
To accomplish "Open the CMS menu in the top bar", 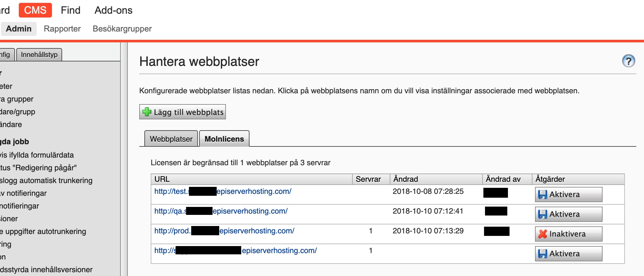I will [35, 10].
